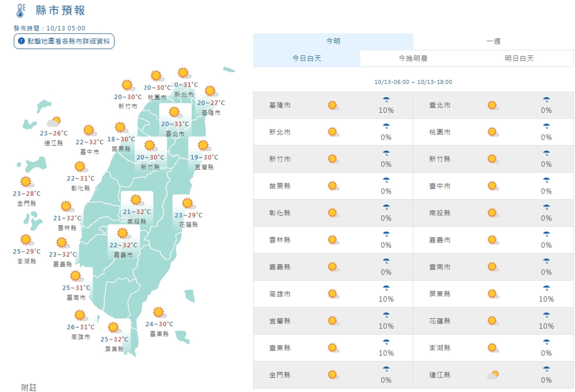Viewport: 575px width, 392px height.
Task: Open 嘉義市 label on the map
Action: (123, 255)
